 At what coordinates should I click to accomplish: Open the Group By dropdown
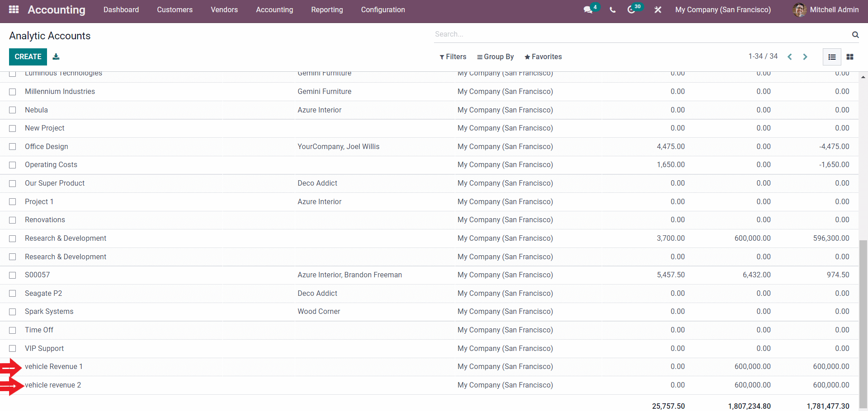[x=495, y=57]
